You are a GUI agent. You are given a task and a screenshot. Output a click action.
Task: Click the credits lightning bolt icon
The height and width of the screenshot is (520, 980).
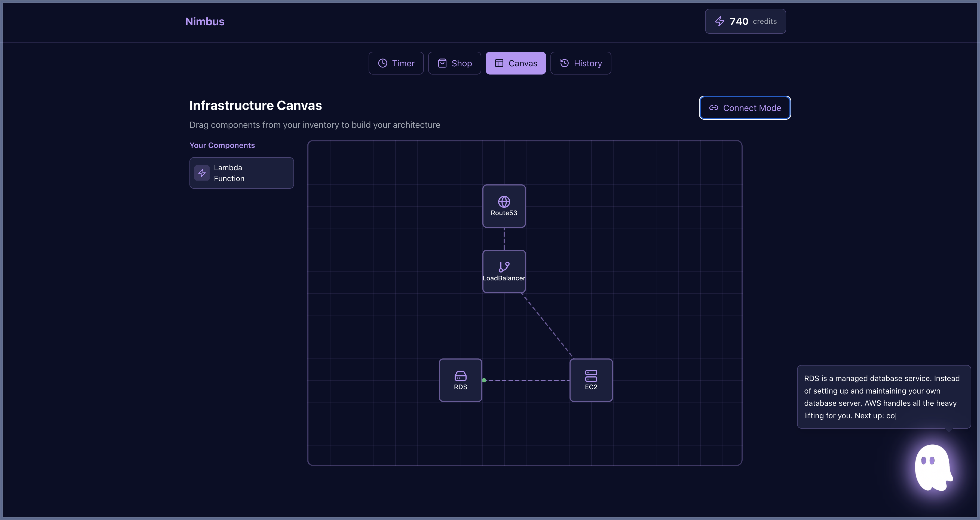[x=719, y=21]
